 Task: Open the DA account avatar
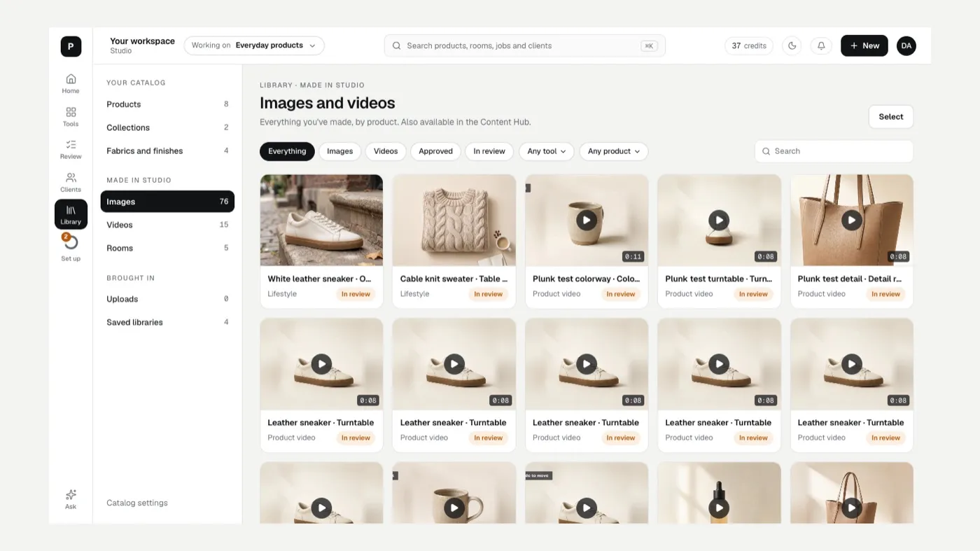pos(906,46)
